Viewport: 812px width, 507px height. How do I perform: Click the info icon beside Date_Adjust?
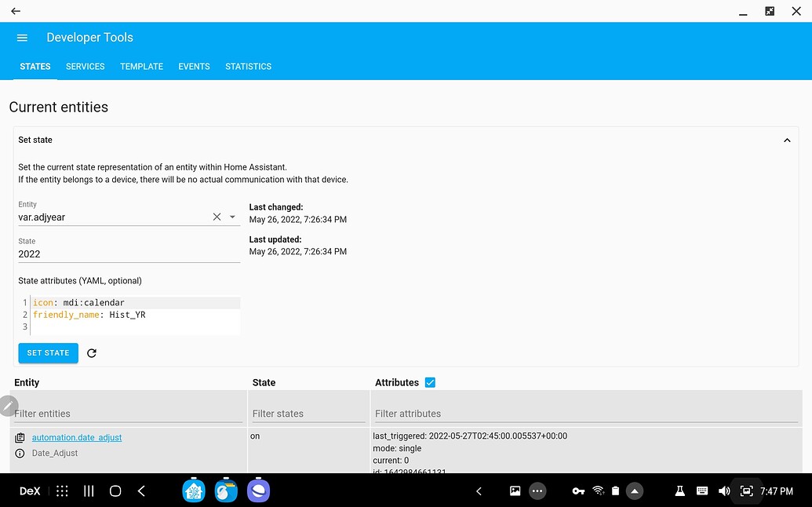click(x=19, y=453)
